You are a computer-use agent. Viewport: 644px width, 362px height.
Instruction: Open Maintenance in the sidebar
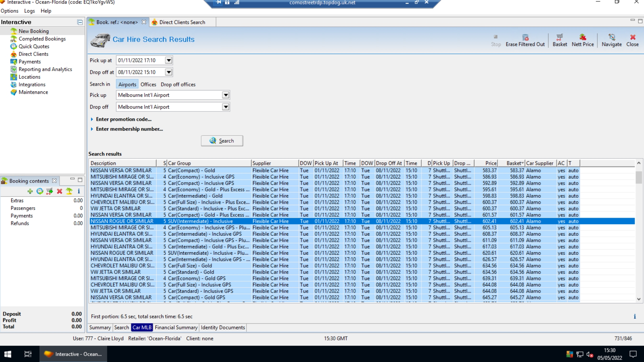tap(33, 92)
